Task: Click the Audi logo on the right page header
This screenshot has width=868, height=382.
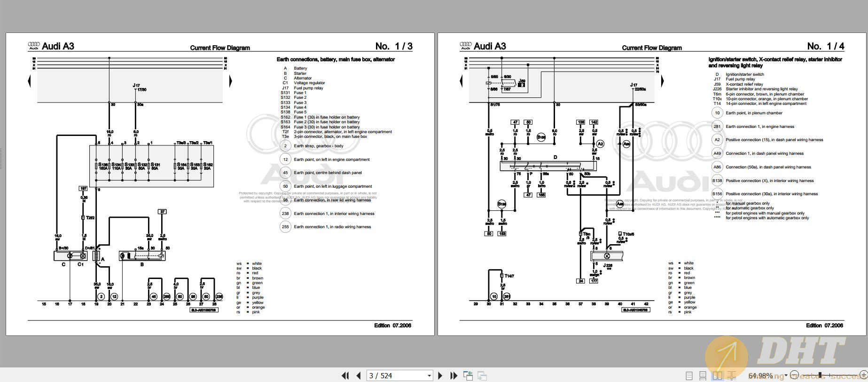Action: (465, 45)
